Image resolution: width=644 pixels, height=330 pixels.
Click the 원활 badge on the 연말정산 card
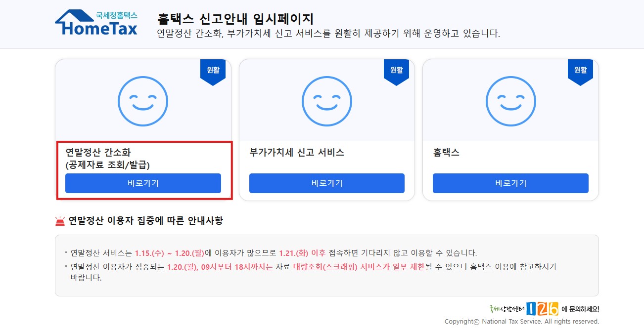tap(213, 70)
